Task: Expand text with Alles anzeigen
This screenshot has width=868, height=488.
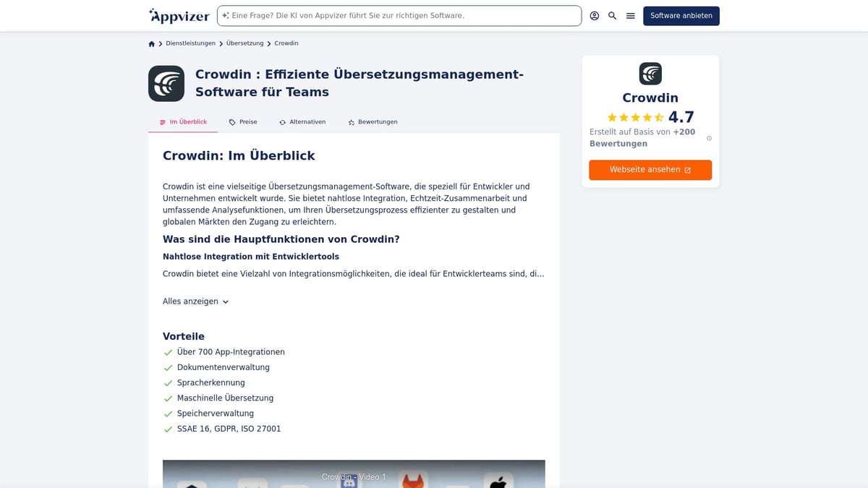Action: (x=196, y=301)
